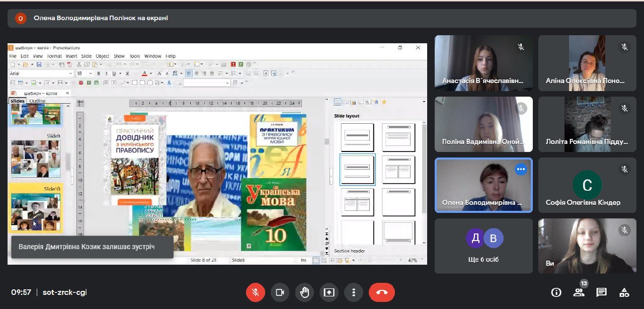
Task: Switch to the Outline tab
Action: click(x=37, y=101)
